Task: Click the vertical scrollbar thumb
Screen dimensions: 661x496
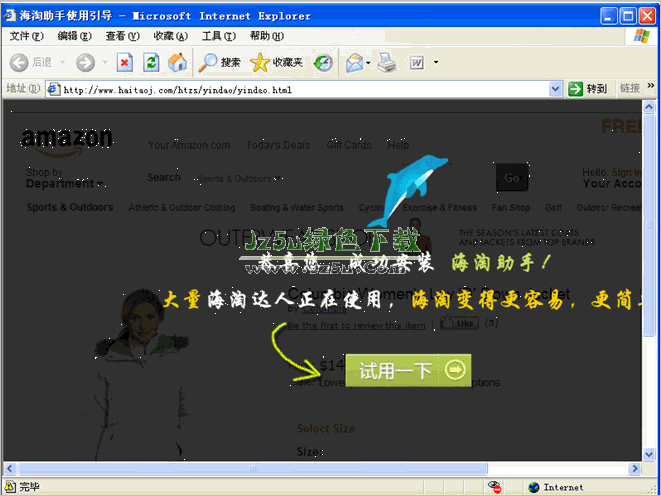Action: pos(648,224)
